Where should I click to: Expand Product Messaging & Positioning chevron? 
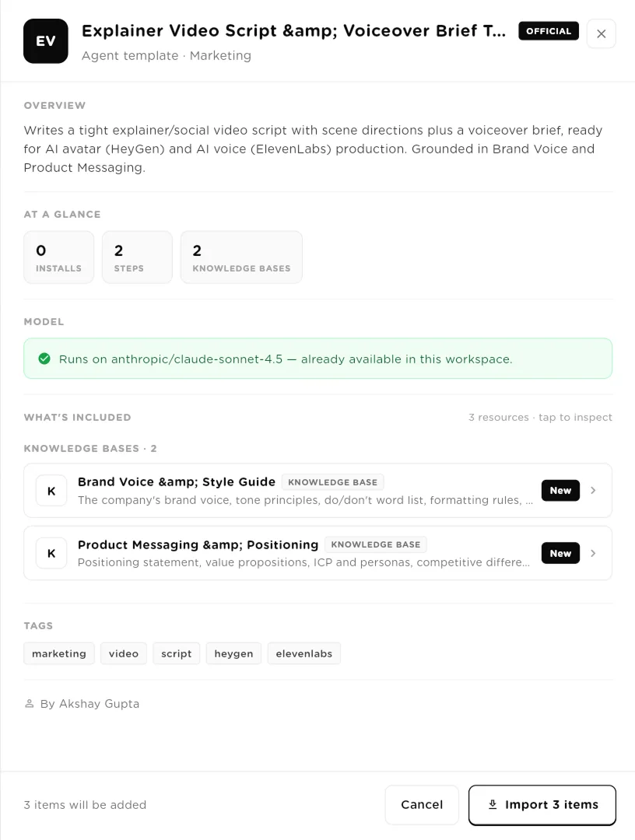[593, 554]
